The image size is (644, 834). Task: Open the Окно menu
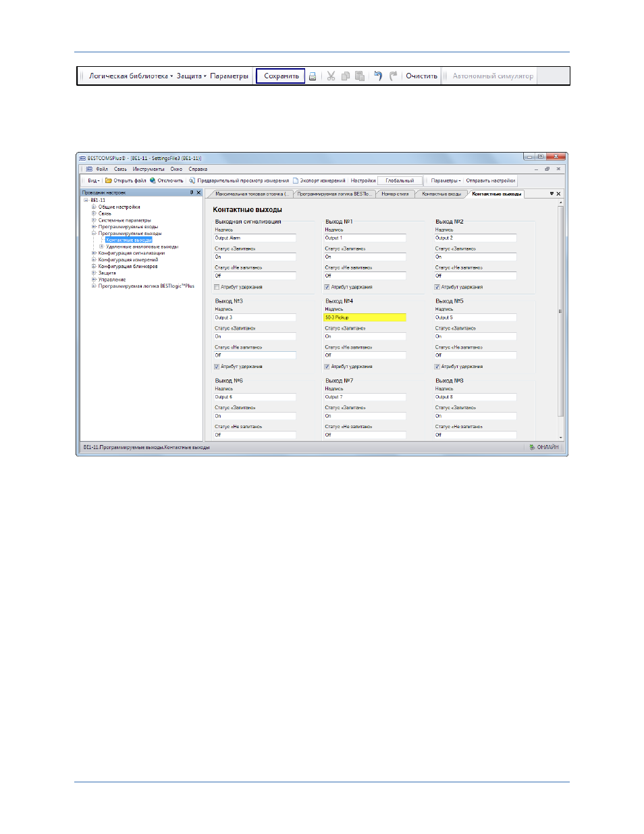pos(176,170)
